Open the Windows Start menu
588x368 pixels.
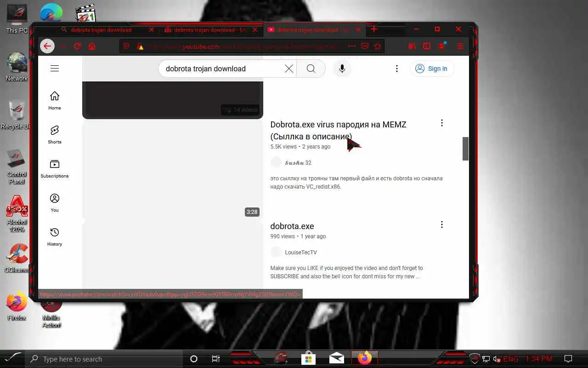pos(13,359)
